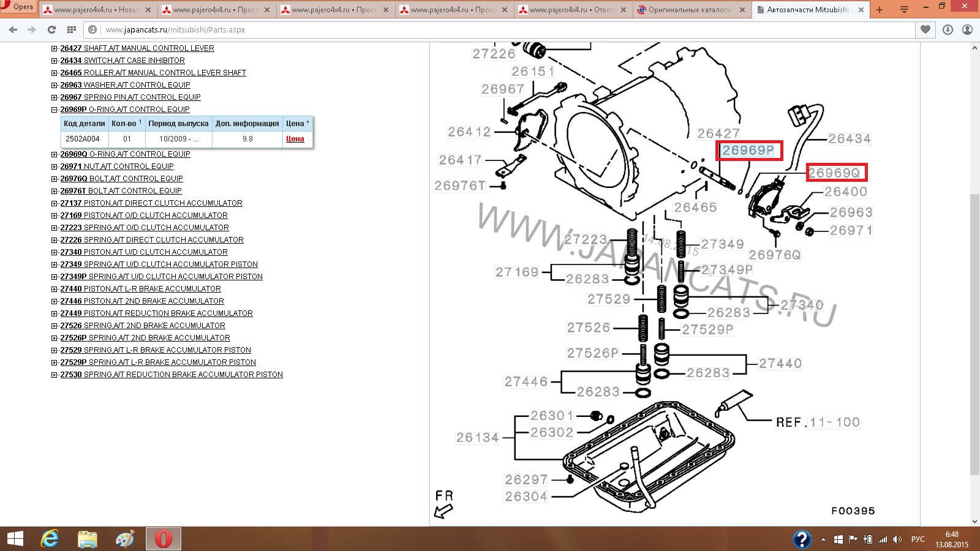Launch Internet Explorer from the taskbar
Image resolution: width=980 pixels, height=551 pixels.
tap(49, 539)
